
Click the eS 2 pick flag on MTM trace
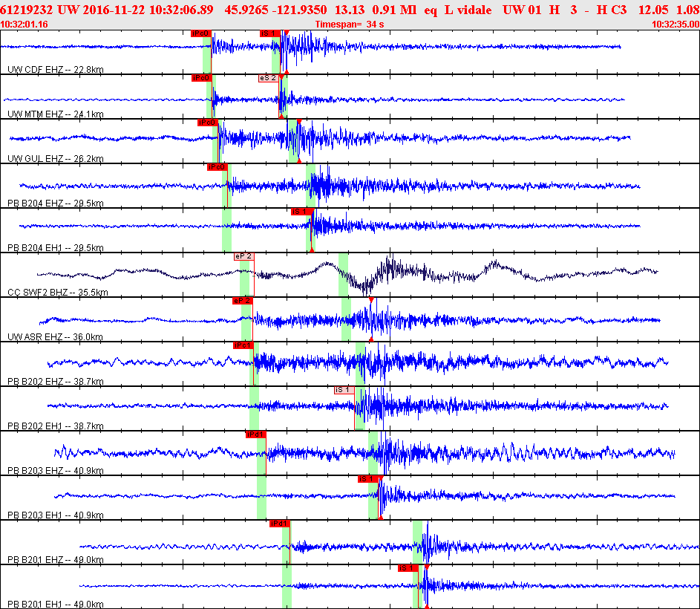pyautogui.click(x=269, y=78)
